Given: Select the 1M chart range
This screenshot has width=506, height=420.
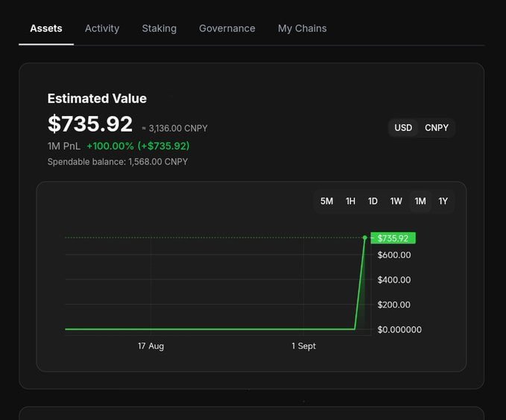Looking at the screenshot, I should [x=420, y=201].
